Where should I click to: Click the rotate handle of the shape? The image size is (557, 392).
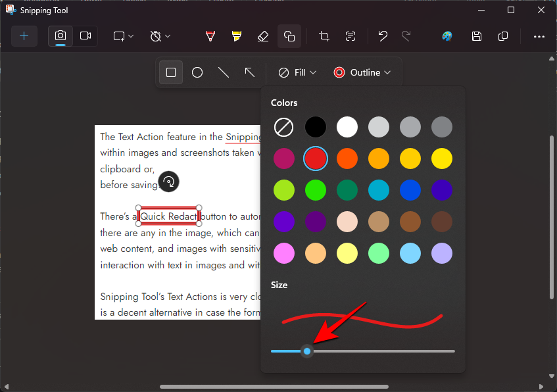(168, 182)
